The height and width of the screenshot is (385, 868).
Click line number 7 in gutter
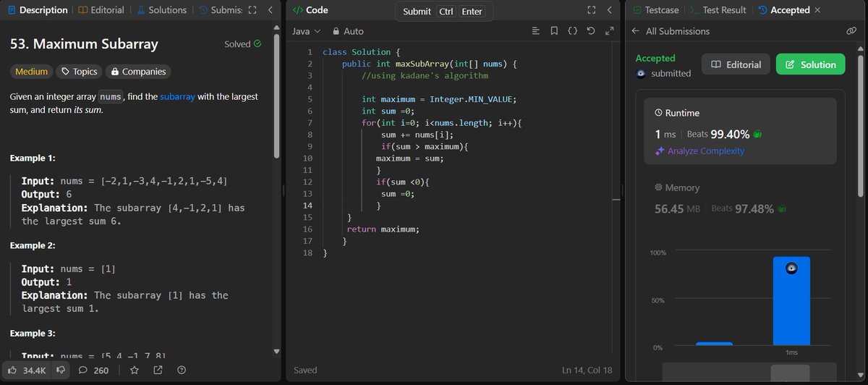tap(310, 123)
